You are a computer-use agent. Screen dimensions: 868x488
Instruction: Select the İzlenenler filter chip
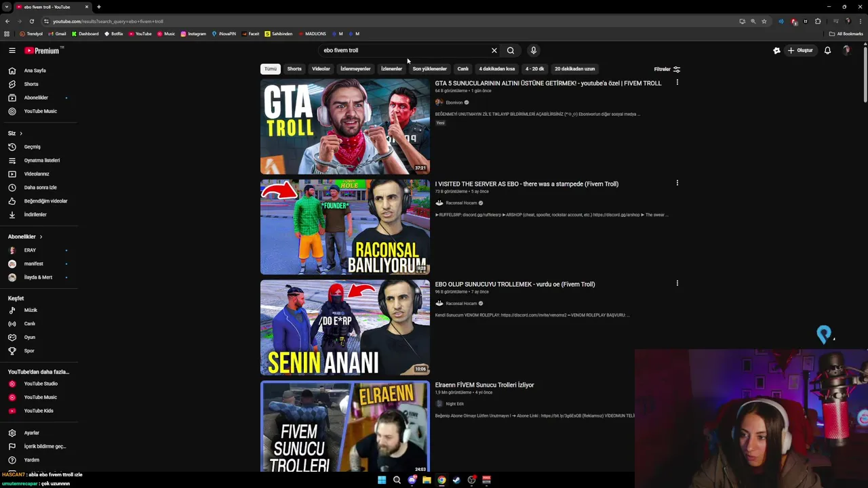[x=391, y=68]
